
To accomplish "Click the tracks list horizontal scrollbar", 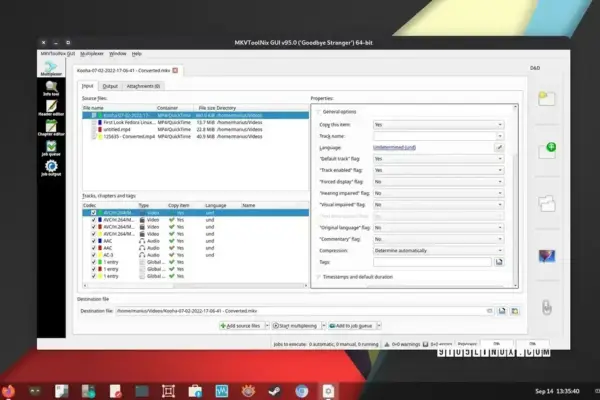I will point(195,286).
